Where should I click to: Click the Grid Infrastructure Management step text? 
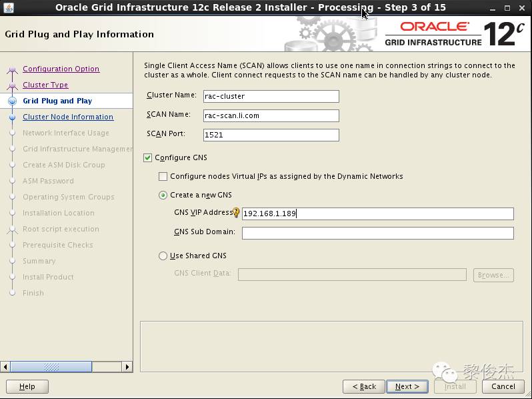click(x=78, y=149)
